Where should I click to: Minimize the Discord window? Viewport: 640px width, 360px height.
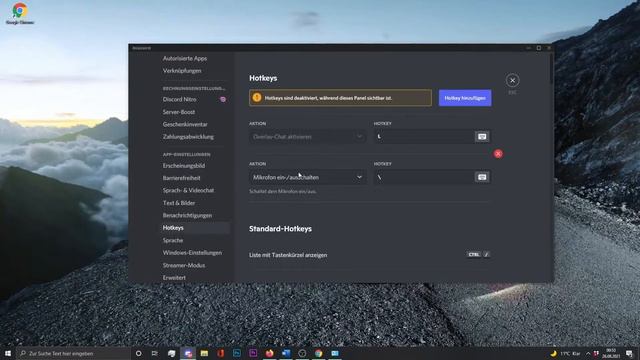coord(528,48)
